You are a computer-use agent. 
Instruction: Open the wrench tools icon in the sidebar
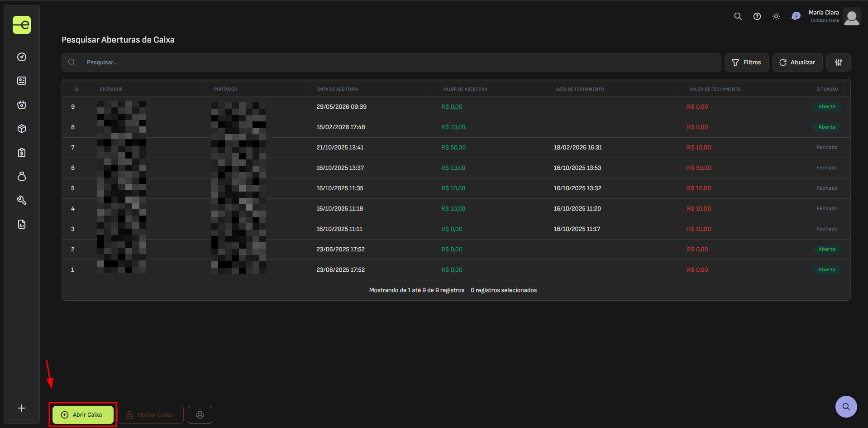pyautogui.click(x=22, y=200)
